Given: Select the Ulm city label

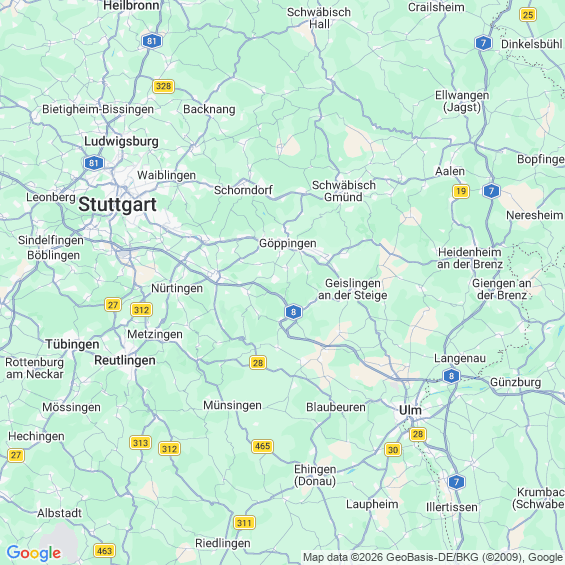Looking at the screenshot, I should (x=410, y=410).
